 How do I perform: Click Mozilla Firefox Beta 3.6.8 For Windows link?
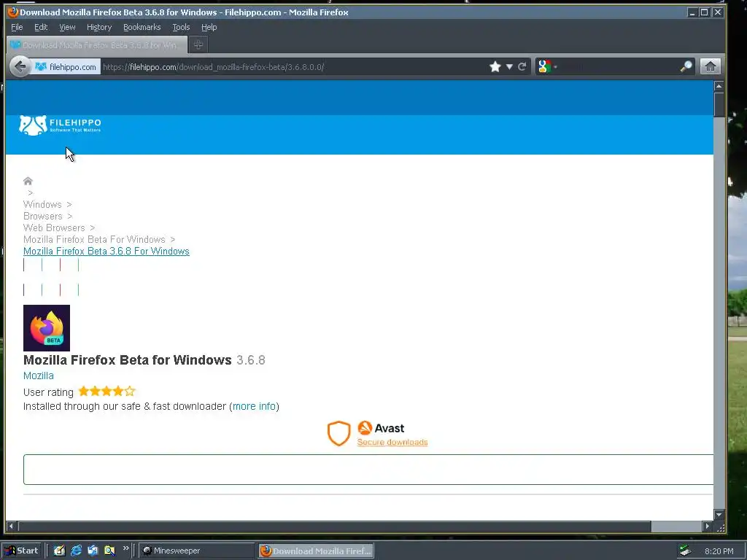107,251
